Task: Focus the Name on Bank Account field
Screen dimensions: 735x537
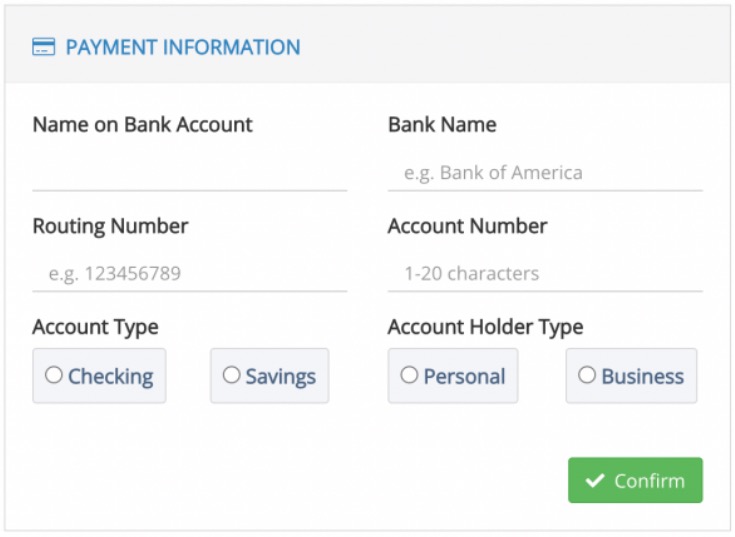Action: pyautogui.click(x=190, y=172)
